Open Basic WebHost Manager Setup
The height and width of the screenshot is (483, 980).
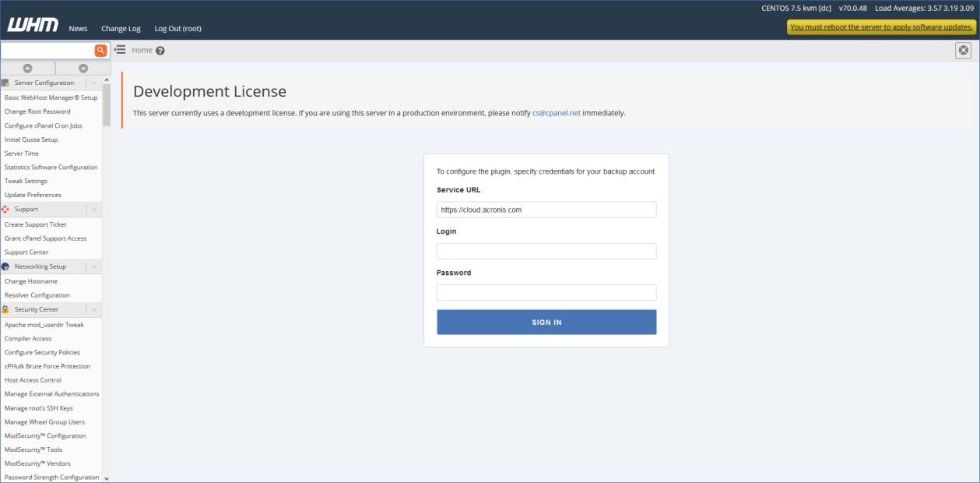click(51, 97)
